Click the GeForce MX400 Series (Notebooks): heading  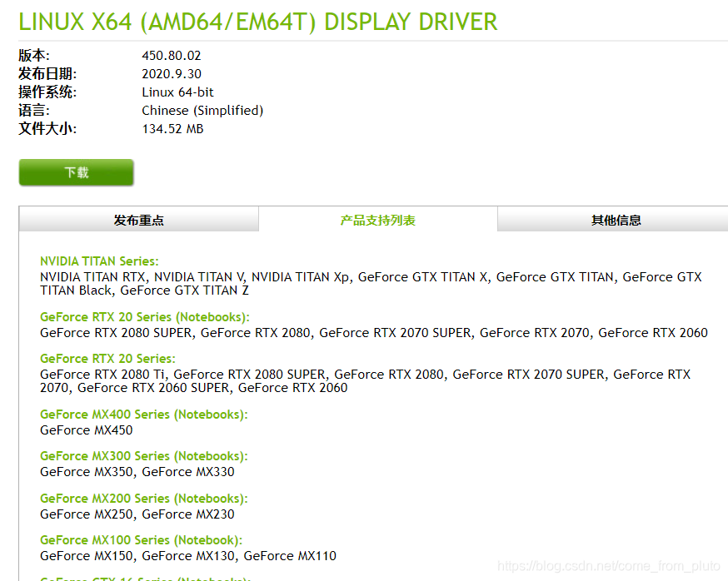point(144,415)
